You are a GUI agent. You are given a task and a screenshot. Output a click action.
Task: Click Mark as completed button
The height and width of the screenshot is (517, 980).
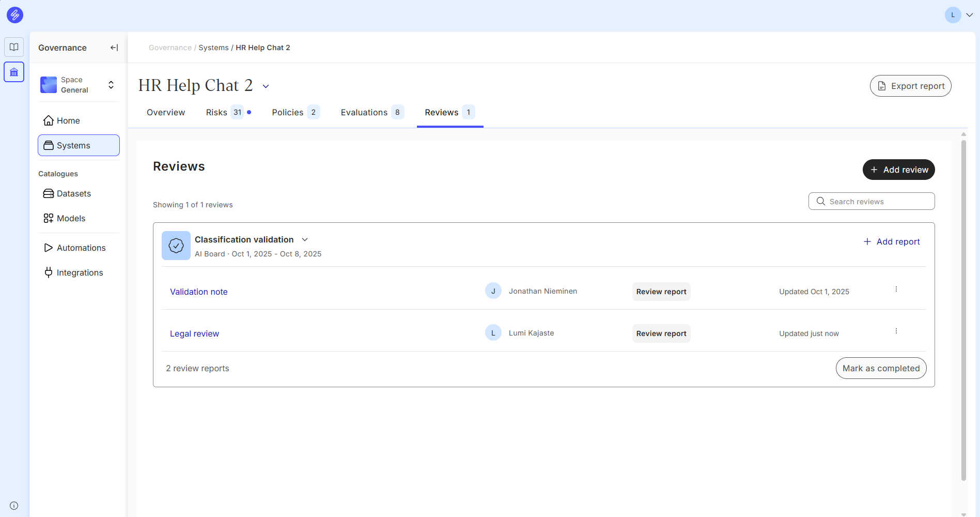click(x=881, y=369)
